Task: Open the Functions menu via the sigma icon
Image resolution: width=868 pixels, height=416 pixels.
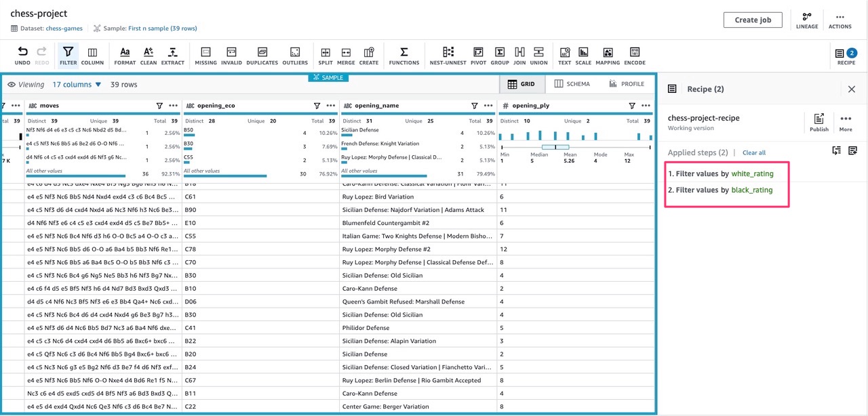Action: pyautogui.click(x=403, y=55)
